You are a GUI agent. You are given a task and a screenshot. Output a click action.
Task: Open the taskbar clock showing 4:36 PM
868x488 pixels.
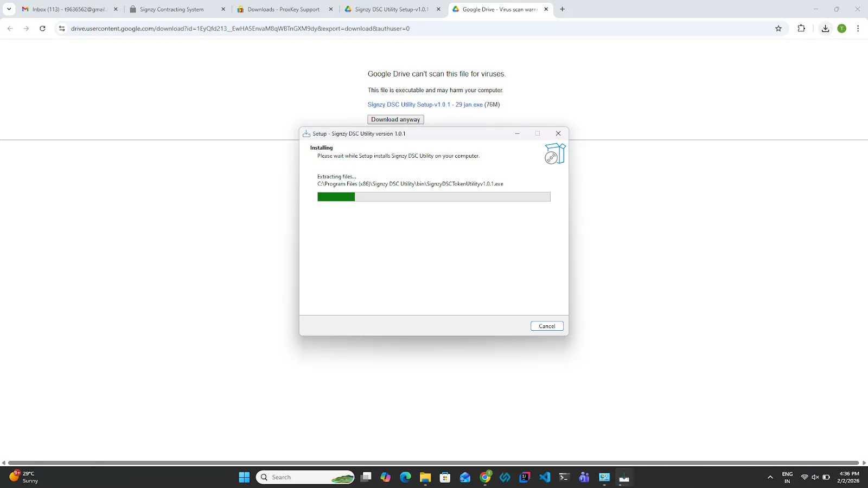tap(848, 477)
